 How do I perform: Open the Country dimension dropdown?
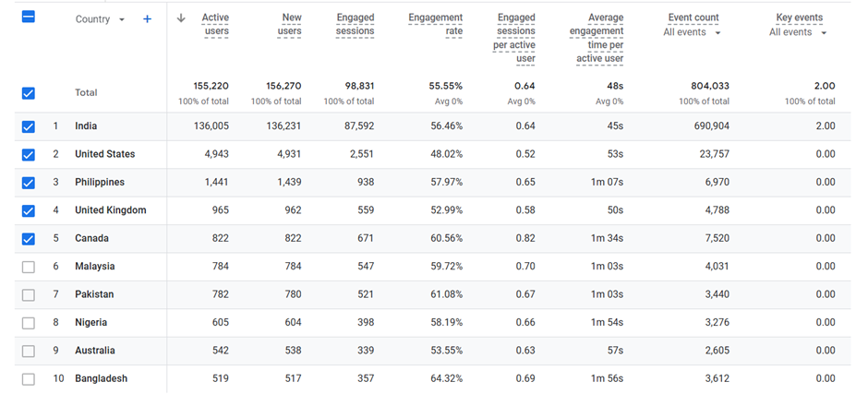point(100,19)
